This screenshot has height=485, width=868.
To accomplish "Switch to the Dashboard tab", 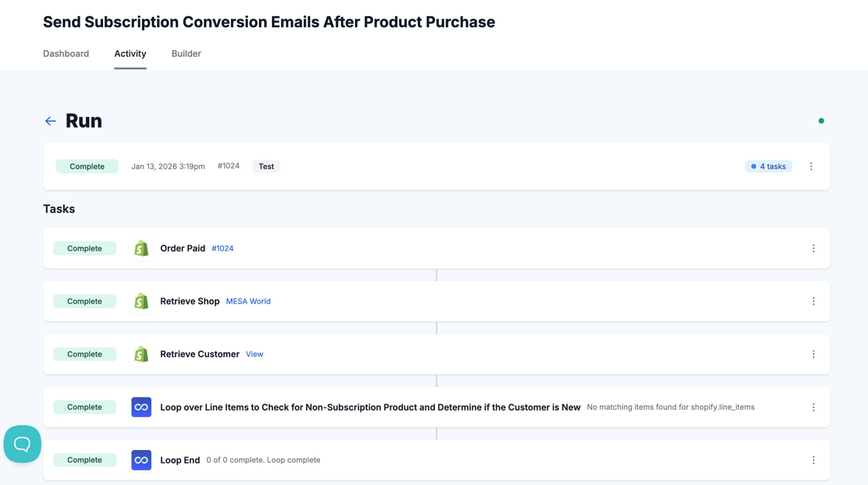I will [66, 53].
